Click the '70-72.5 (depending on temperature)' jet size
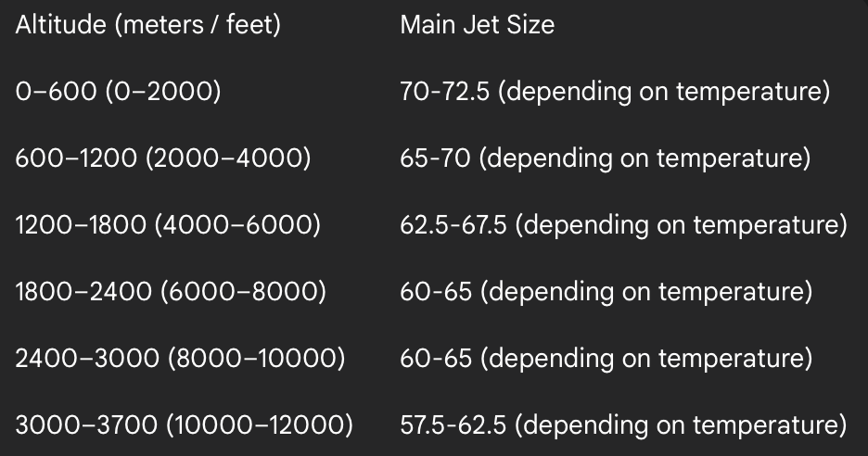Viewport: 868px width, 456px height. tap(614, 92)
